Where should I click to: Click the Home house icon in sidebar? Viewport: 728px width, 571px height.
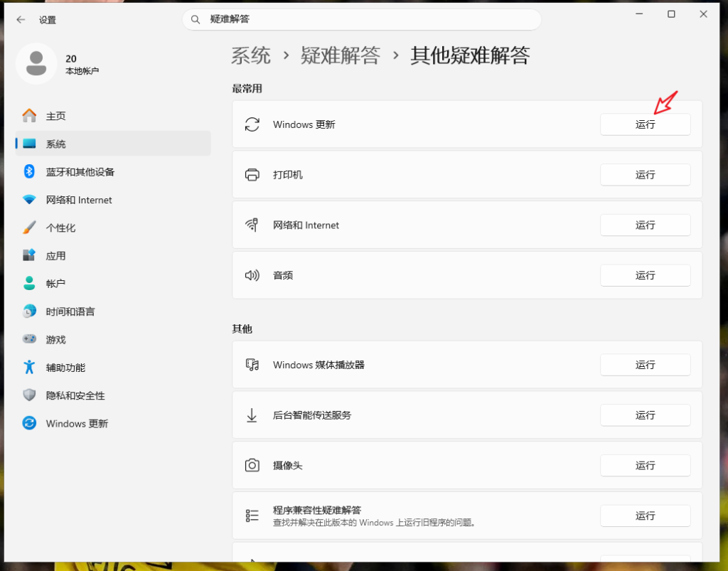[x=29, y=116]
